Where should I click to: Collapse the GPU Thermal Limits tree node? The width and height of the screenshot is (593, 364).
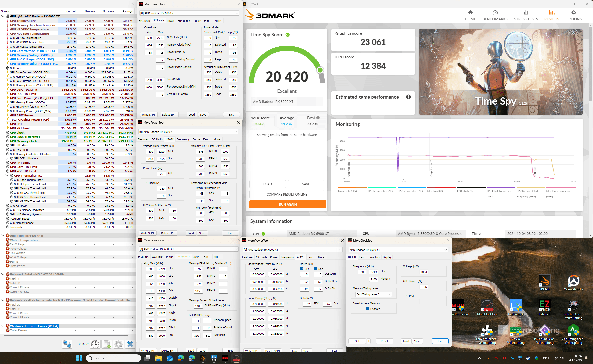click(x=7, y=175)
